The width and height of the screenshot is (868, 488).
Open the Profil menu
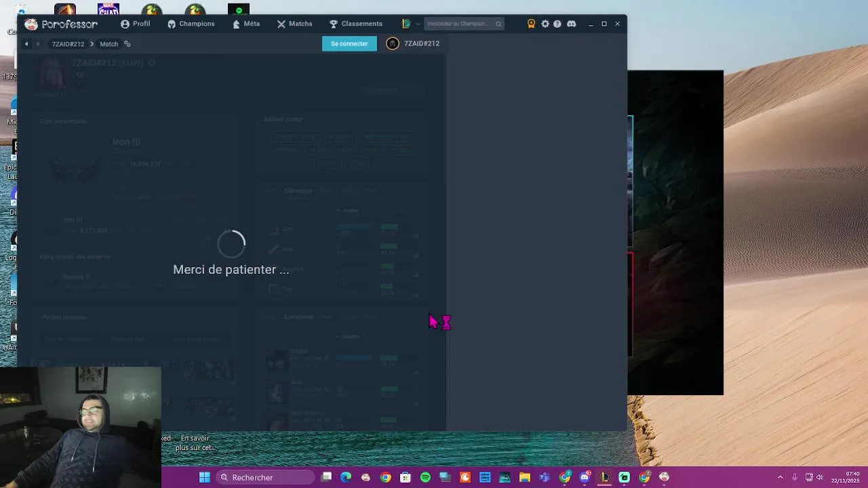[x=136, y=24]
